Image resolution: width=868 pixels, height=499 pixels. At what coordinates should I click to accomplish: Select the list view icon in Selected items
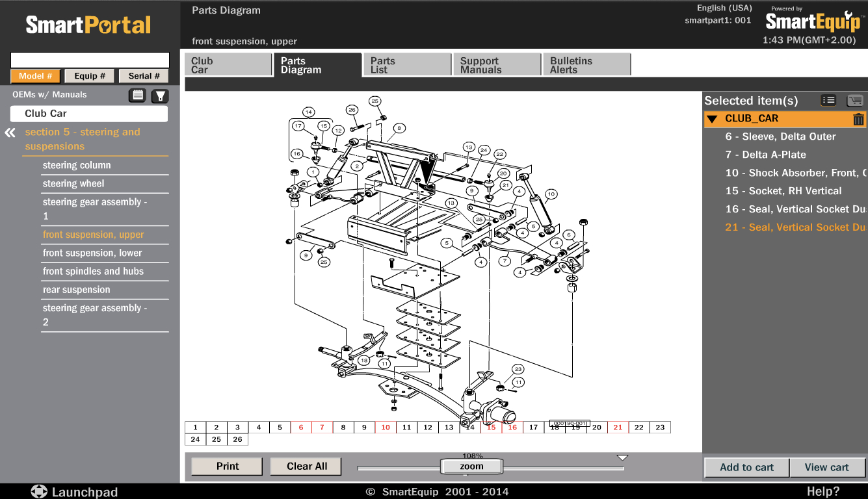coord(828,100)
